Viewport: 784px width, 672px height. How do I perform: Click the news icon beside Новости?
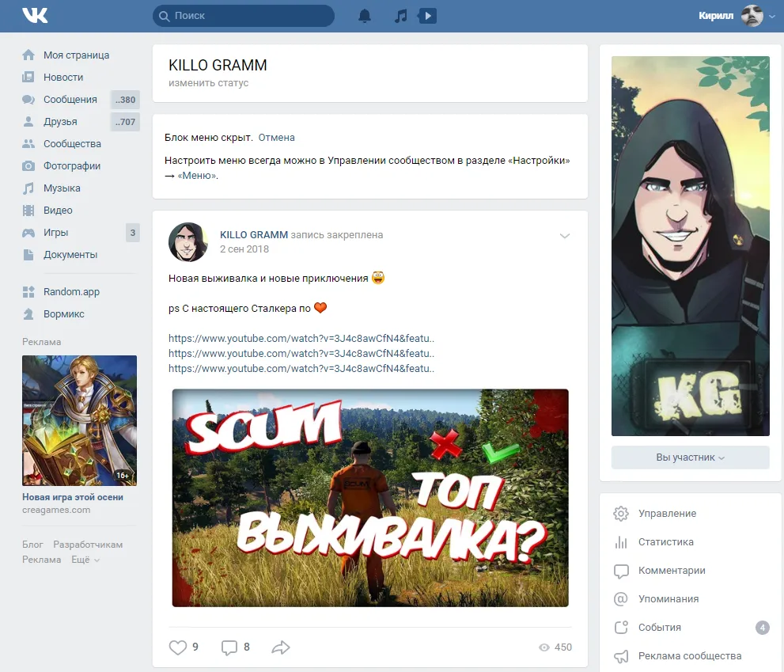(28, 77)
